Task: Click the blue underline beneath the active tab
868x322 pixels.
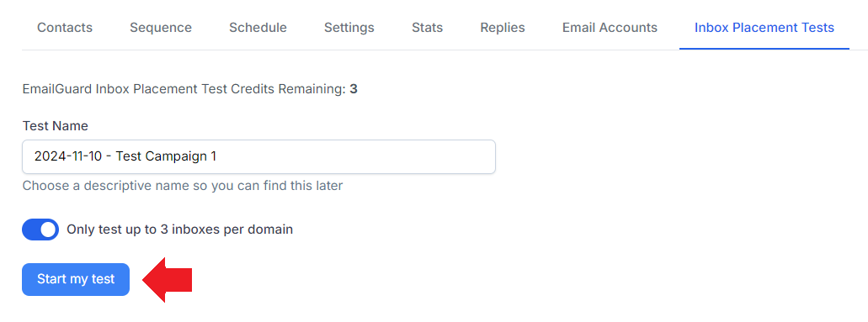Action: [764, 49]
